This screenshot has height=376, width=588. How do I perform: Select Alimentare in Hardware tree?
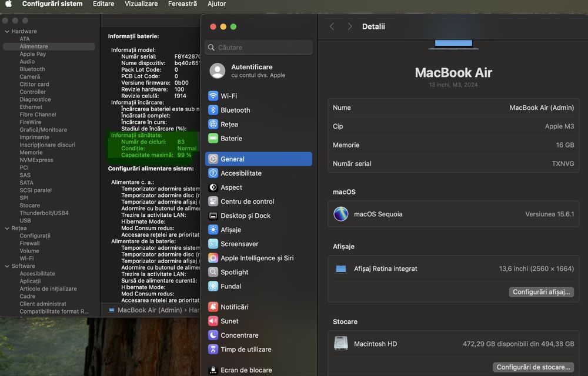coord(49,46)
